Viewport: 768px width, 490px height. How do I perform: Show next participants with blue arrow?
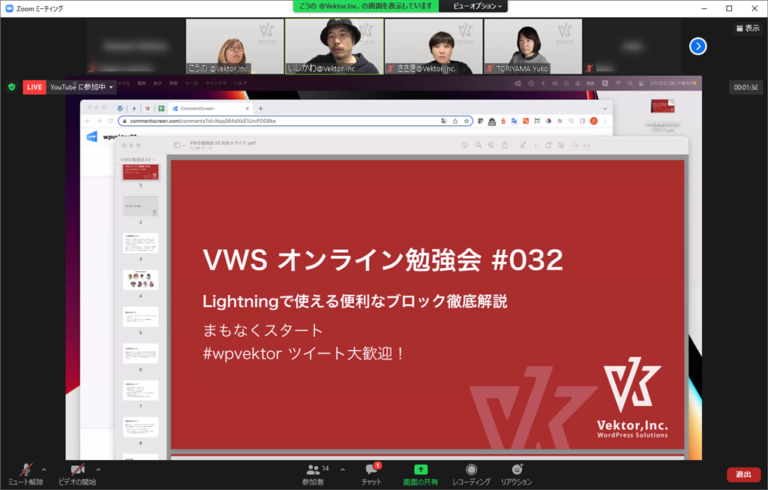(x=698, y=47)
